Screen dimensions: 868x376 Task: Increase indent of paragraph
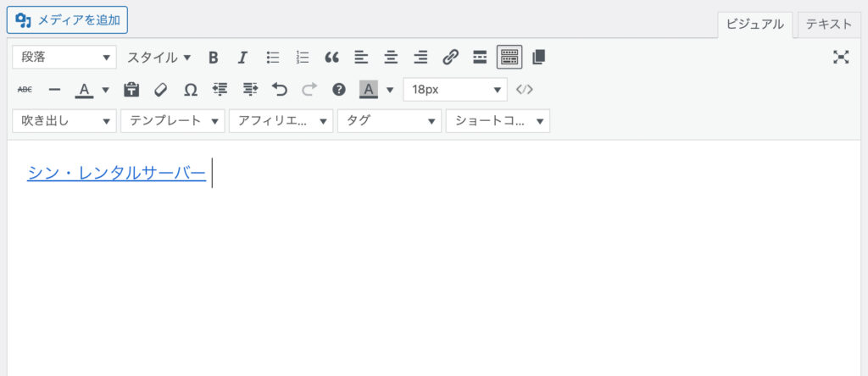[250, 89]
